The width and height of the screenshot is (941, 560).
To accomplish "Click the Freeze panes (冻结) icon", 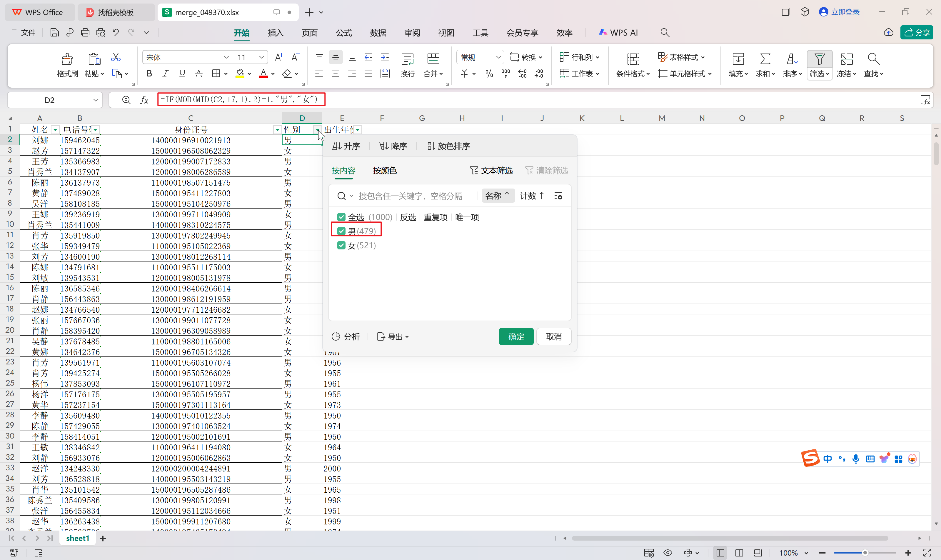I will (x=846, y=59).
